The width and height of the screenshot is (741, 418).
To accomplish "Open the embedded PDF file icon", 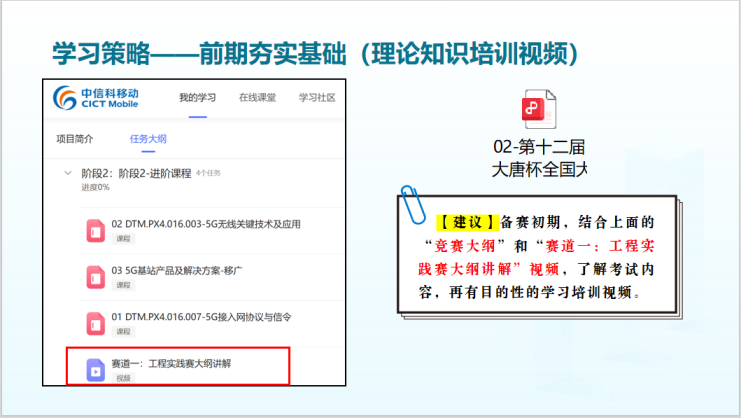I will tap(541, 109).
